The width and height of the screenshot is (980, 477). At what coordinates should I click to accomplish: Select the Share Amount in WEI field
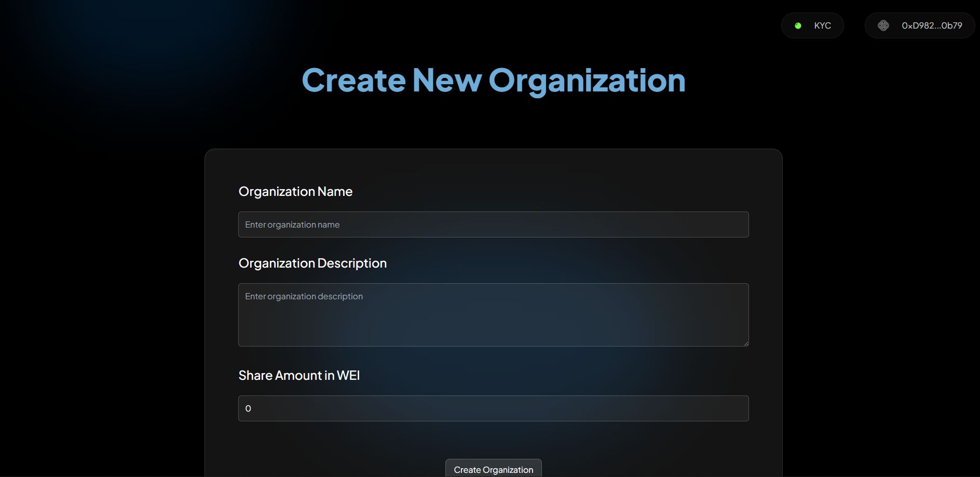(493, 408)
